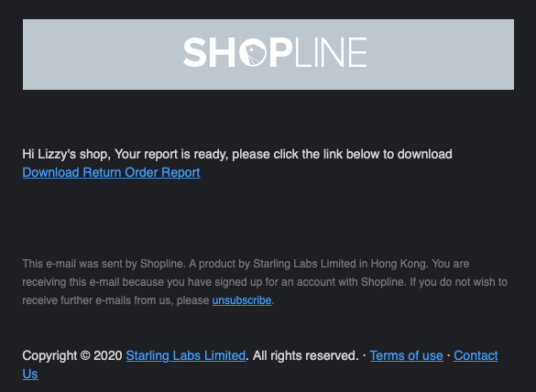The height and width of the screenshot is (392, 536).
Task: Open the Starling Labs Limited link
Action: (x=186, y=355)
